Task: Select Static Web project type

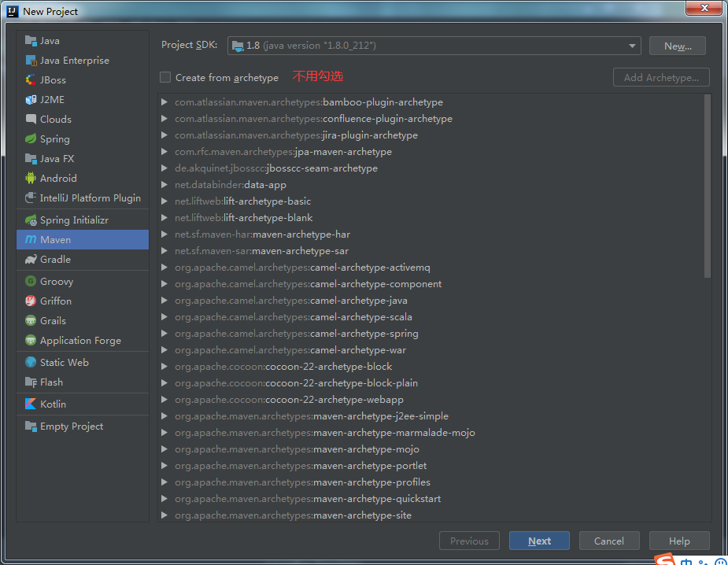Action: click(x=83, y=362)
